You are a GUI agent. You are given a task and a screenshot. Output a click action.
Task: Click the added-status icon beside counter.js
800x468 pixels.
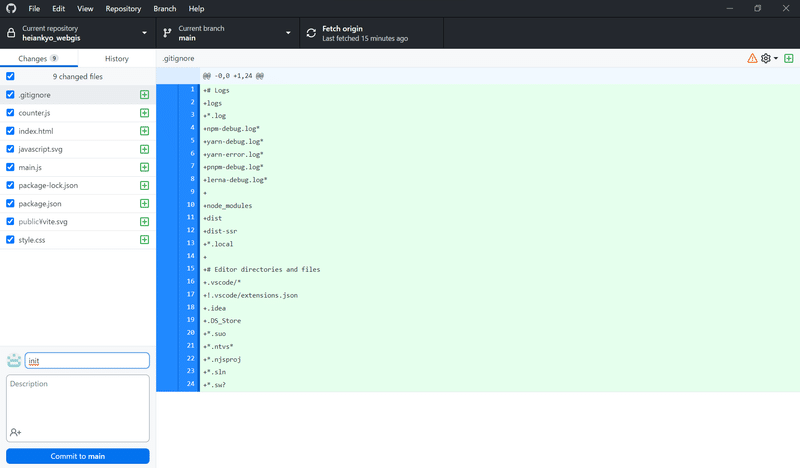coord(144,113)
